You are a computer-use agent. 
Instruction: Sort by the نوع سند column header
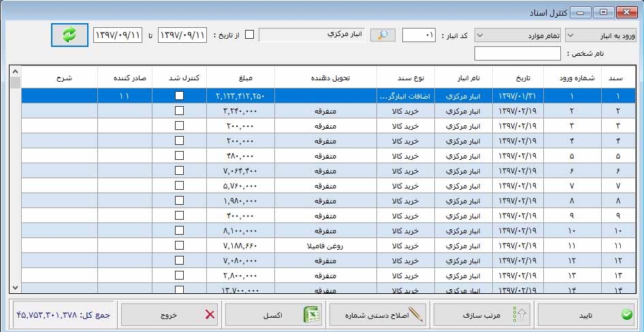[405, 77]
